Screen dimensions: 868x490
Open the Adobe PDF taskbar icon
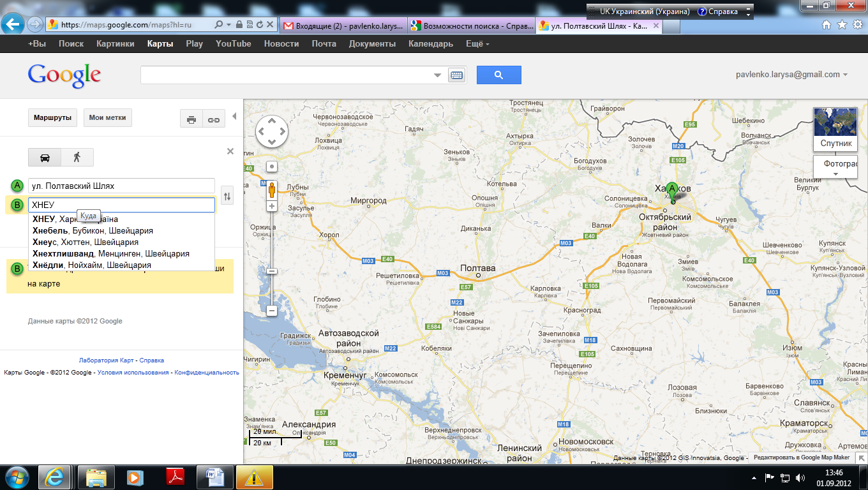click(176, 477)
